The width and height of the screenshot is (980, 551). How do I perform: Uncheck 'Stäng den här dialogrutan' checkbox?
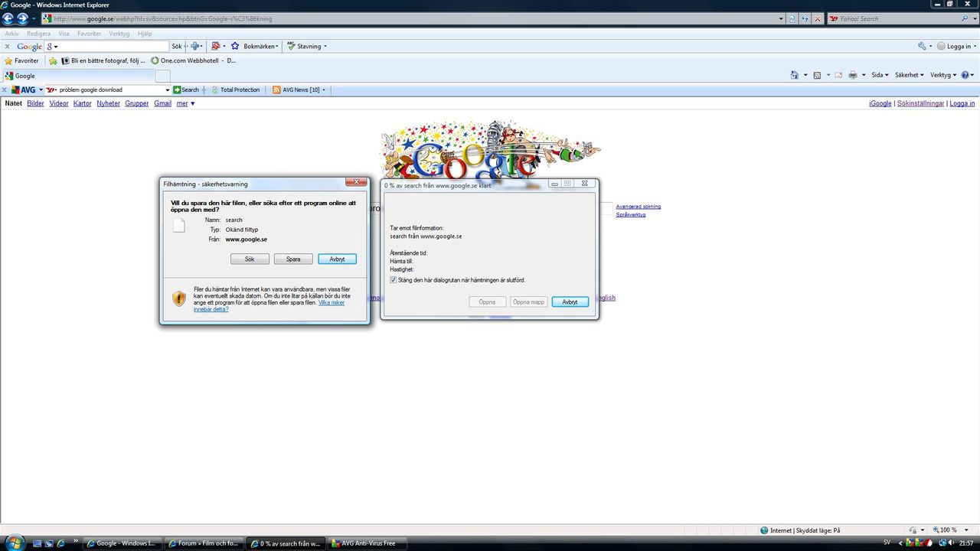coord(394,280)
